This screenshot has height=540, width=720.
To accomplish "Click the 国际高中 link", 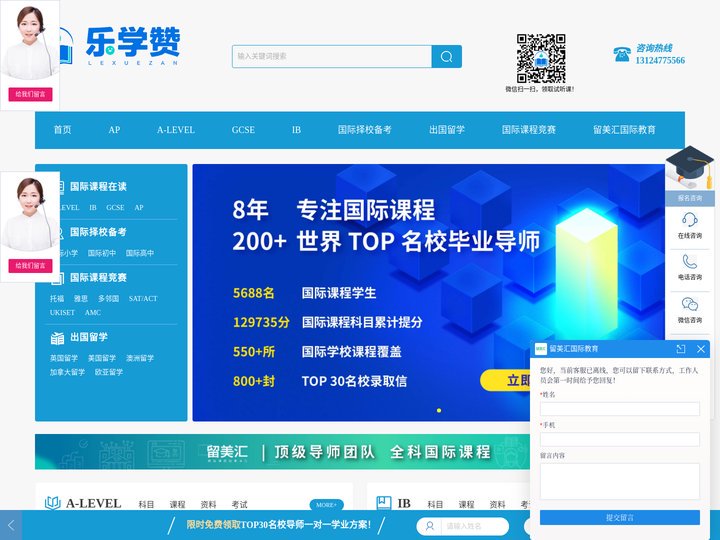I will (x=140, y=253).
